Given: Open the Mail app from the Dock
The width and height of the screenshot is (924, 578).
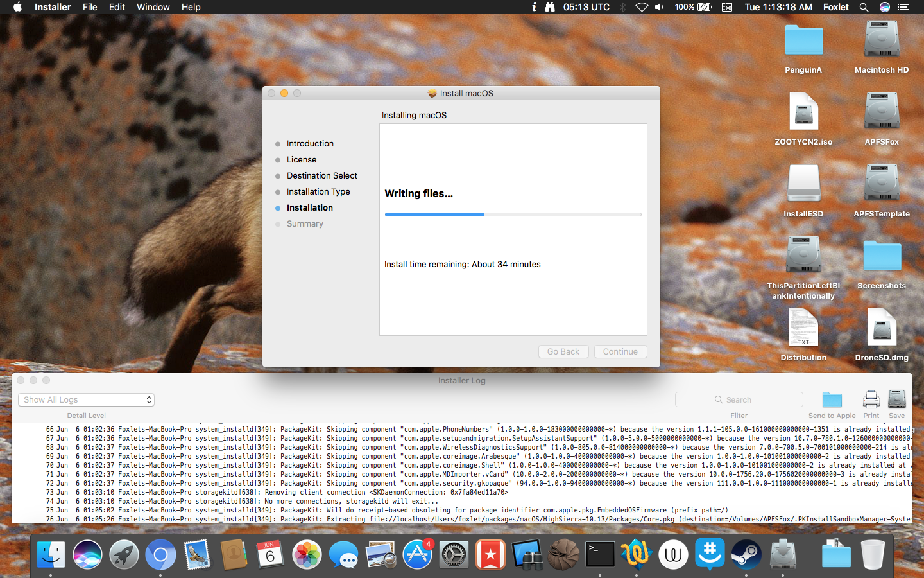Looking at the screenshot, I should coord(197,554).
